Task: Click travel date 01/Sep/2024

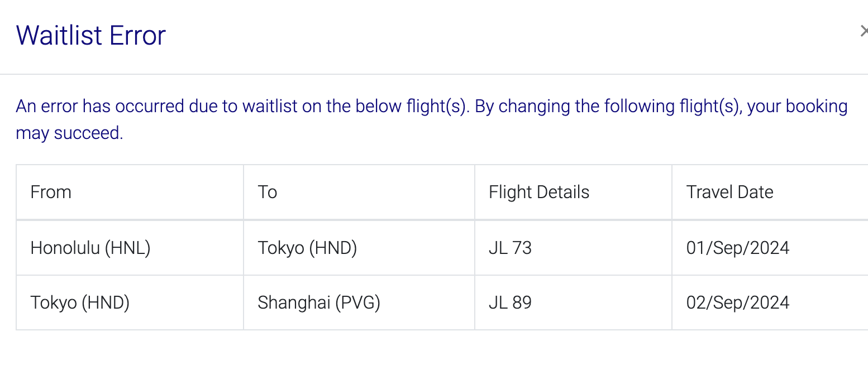Action: pyautogui.click(x=738, y=248)
